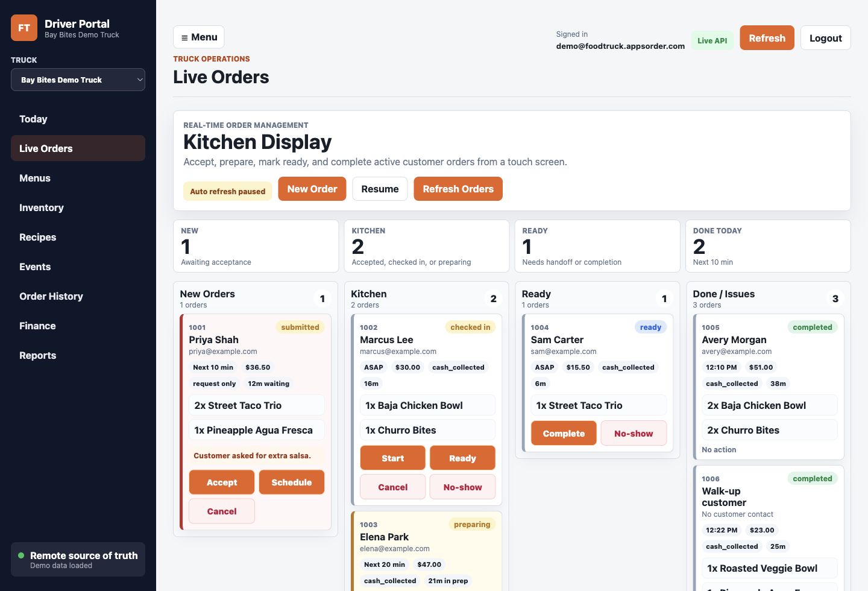
Task: Click the $51.00 price tag
Action: (x=761, y=367)
